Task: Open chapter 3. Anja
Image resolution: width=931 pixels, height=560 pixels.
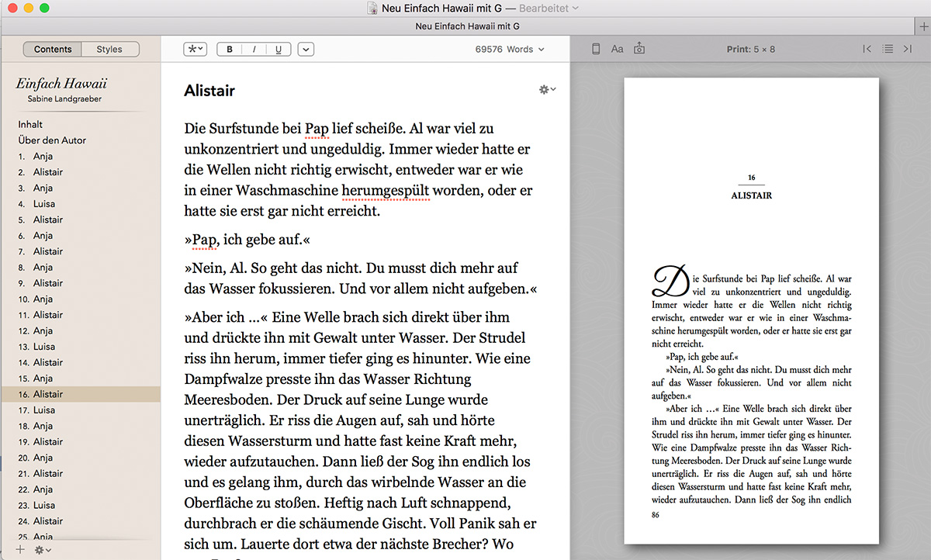Action: click(80, 188)
